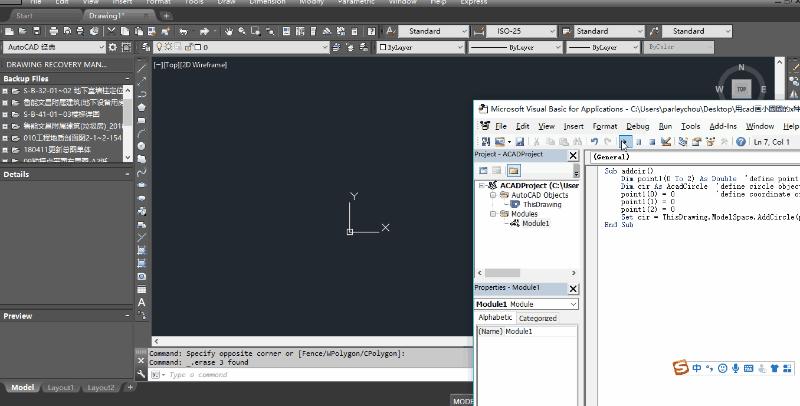Collapse the Modules folder node
The image size is (800, 406).
[x=493, y=214]
